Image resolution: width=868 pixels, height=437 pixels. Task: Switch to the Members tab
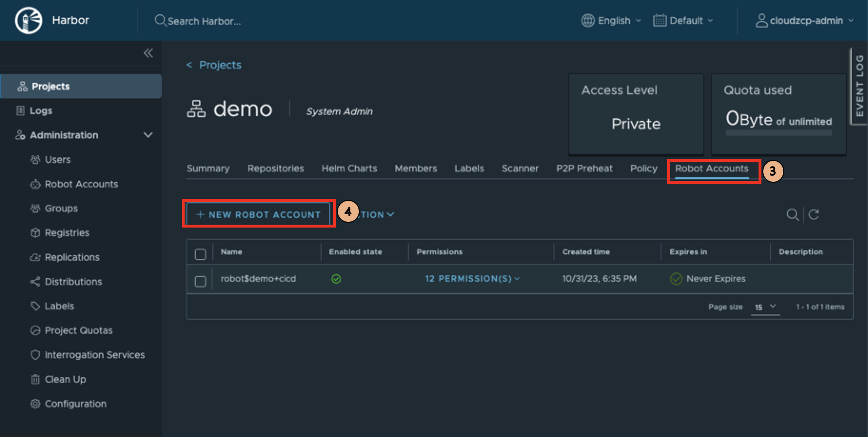coord(415,169)
